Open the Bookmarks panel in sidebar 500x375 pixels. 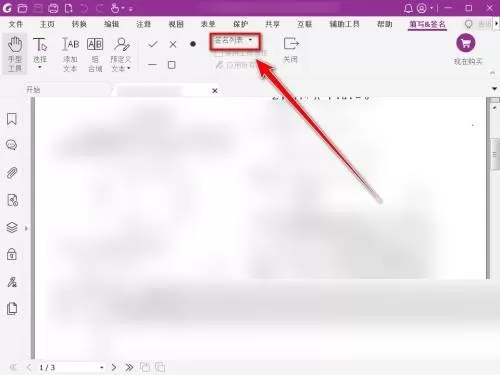point(12,119)
